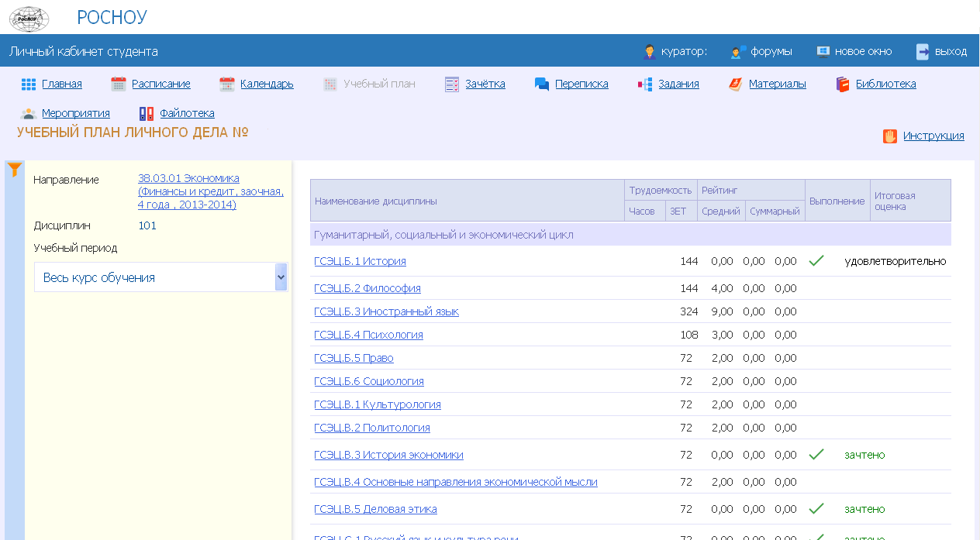
Task: Open the ГСЭЦ.Б.3 Иностранный язык discipline
Action: (386, 311)
